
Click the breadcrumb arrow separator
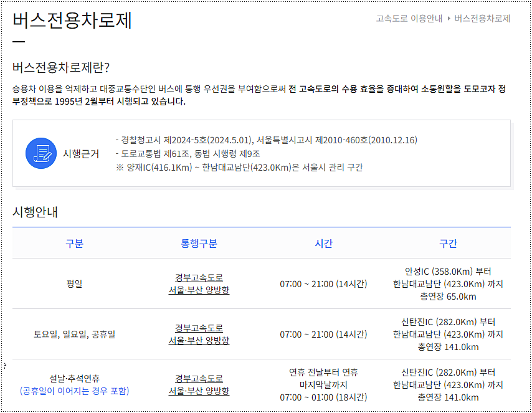point(449,19)
